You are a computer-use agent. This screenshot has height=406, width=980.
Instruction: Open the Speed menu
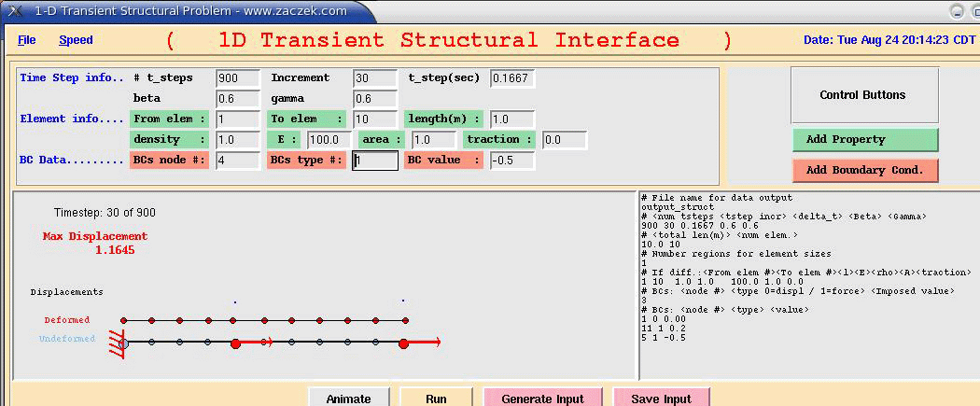[76, 40]
